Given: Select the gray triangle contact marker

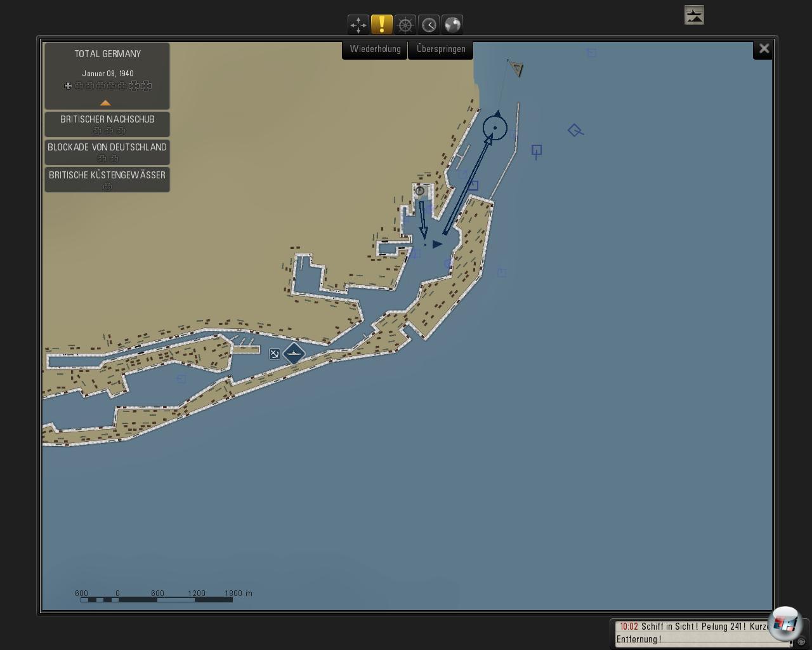Looking at the screenshot, I should [517, 69].
